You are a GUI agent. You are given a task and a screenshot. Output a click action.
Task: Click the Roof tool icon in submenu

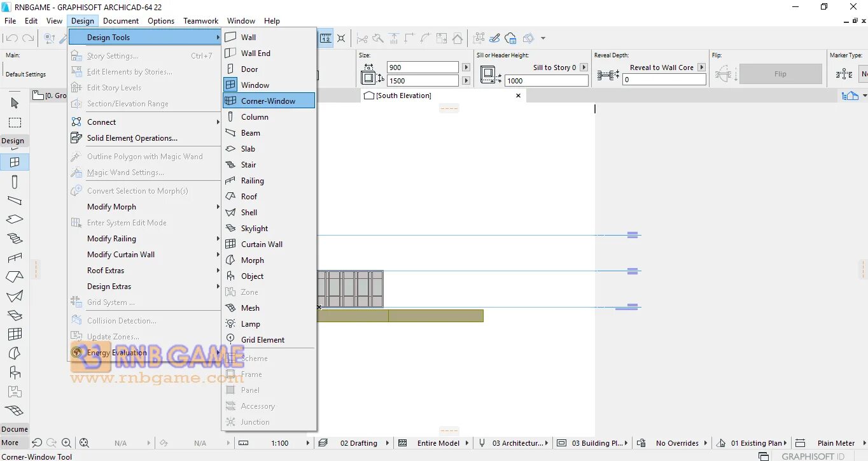(x=230, y=196)
